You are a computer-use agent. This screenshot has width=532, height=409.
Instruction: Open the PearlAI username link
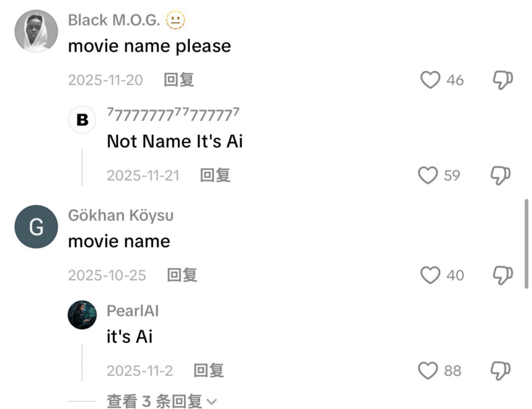pos(132,311)
